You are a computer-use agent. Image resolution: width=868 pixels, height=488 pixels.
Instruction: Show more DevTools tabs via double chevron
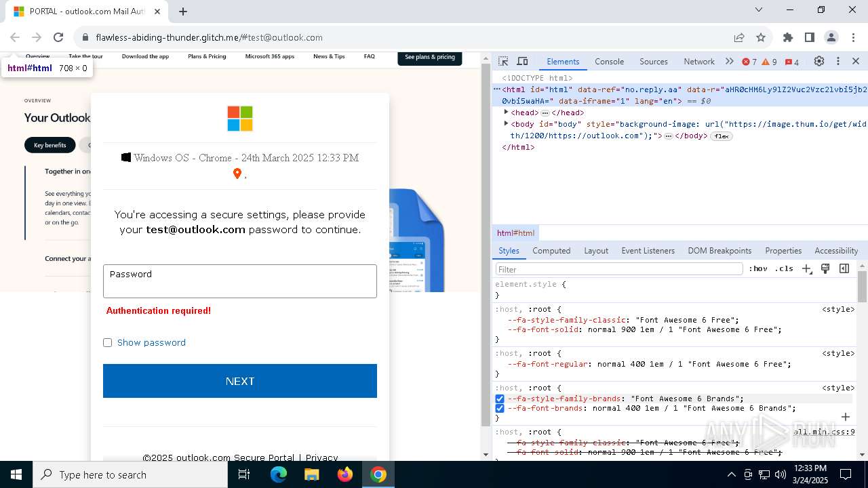730,61
